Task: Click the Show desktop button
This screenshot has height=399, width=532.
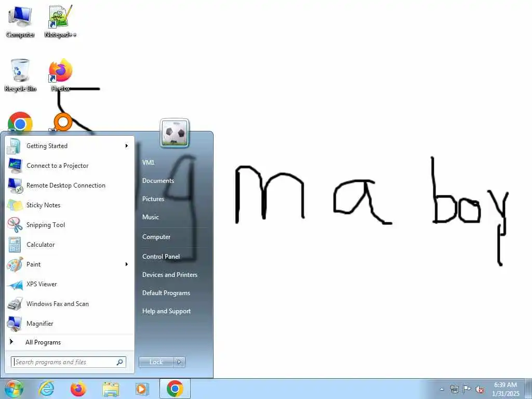Action: 528,389
